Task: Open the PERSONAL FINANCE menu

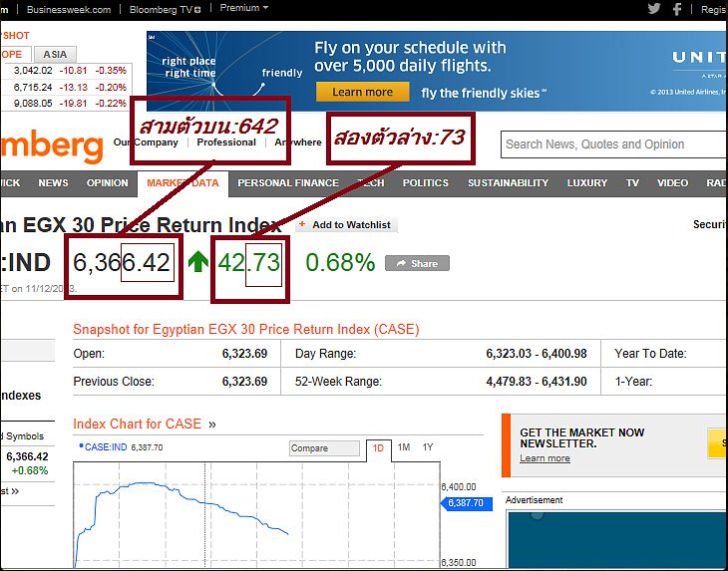Action: click(288, 183)
